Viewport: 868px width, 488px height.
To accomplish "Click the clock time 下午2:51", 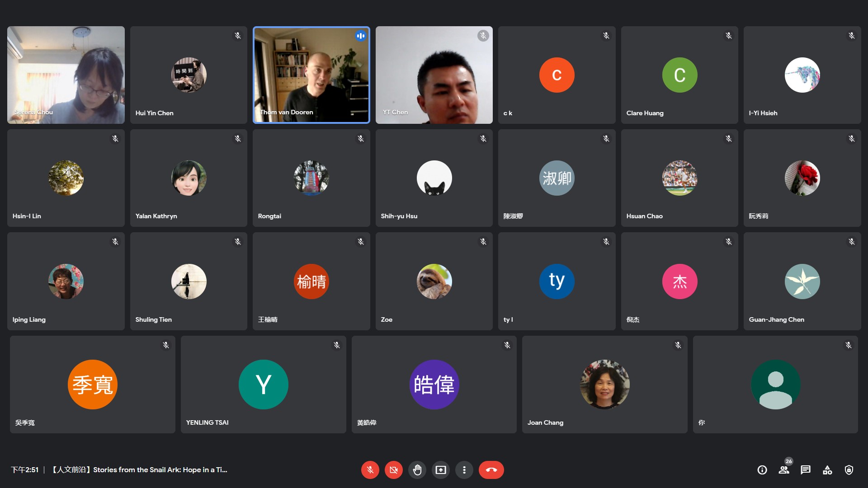I will click(25, 470).
